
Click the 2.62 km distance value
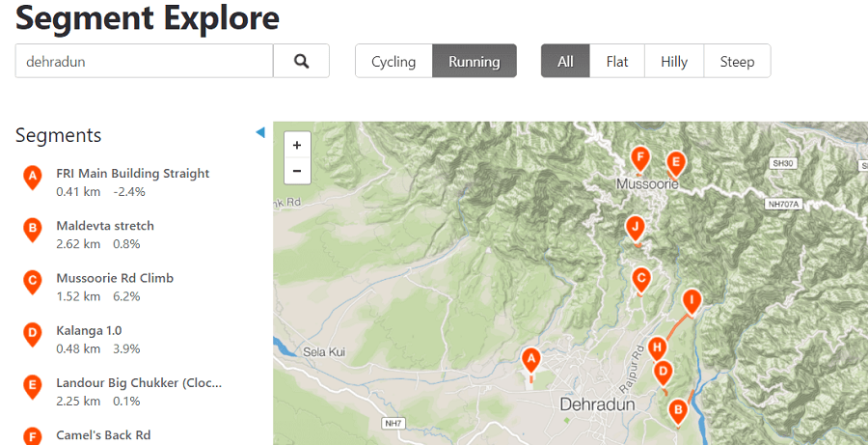click(x=78, y=244)
